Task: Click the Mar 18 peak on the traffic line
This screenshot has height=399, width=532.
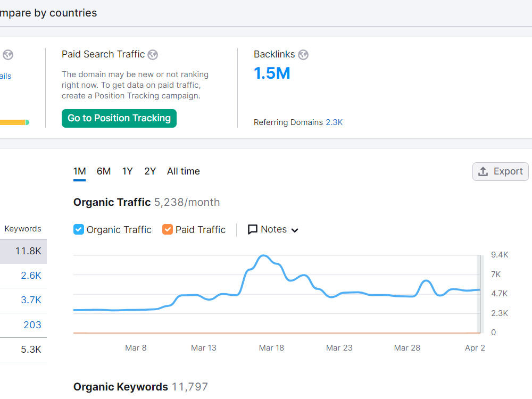Action: click(x=264, y=256)
